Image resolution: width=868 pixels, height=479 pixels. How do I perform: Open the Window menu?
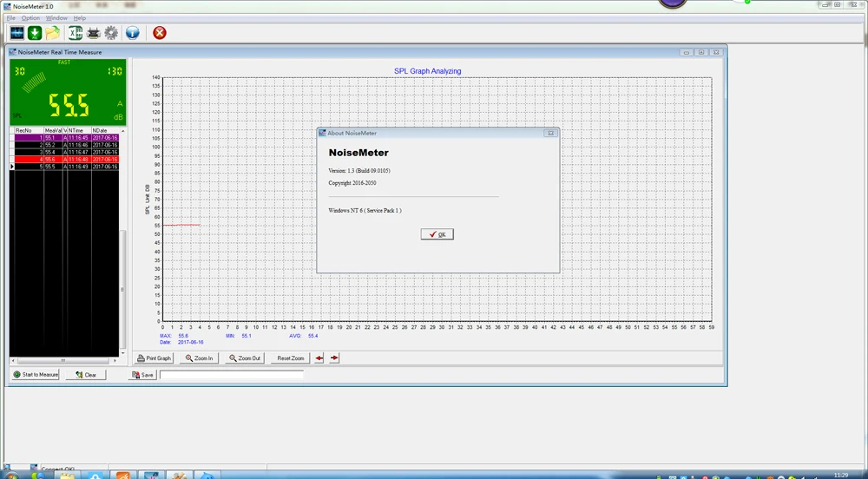coord(56,18)
